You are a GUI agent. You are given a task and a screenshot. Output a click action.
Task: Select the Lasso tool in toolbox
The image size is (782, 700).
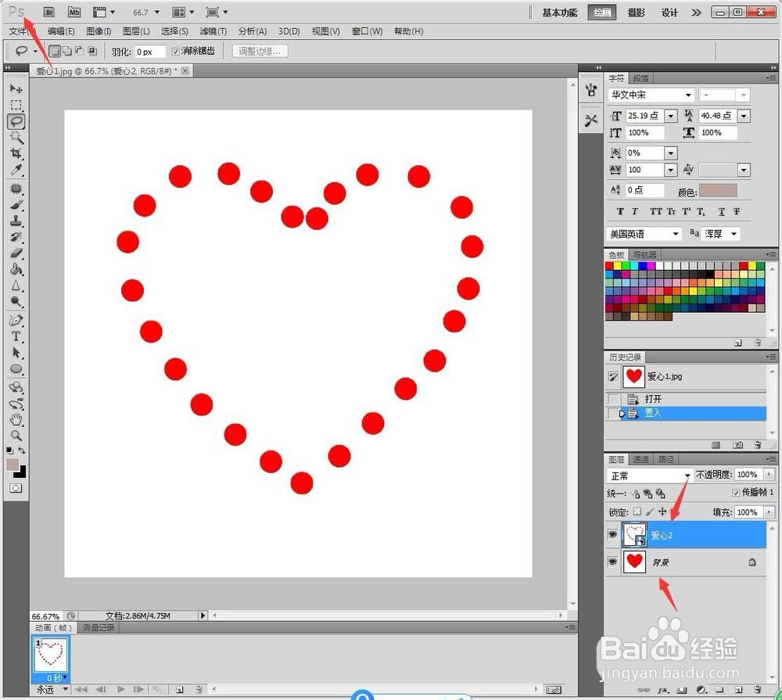tap(16, 121)
